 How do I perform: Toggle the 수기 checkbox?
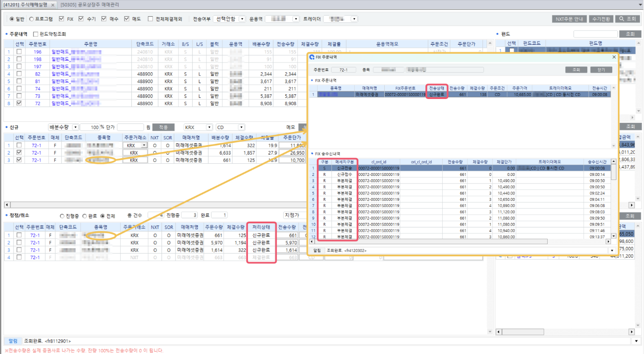[81, 19]
